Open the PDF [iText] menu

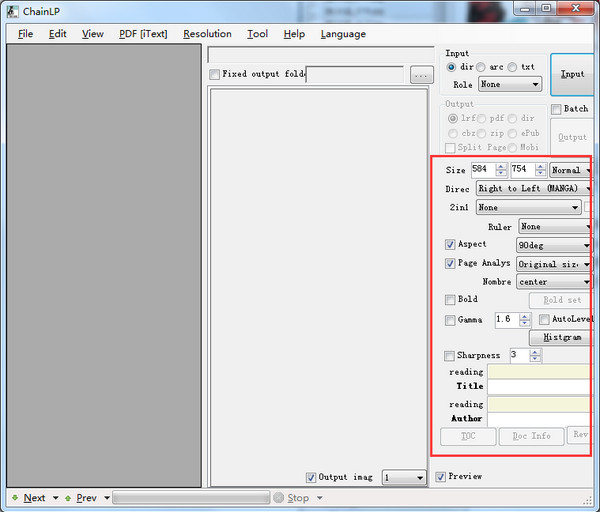pyautogui.click(x=143, y=34)
